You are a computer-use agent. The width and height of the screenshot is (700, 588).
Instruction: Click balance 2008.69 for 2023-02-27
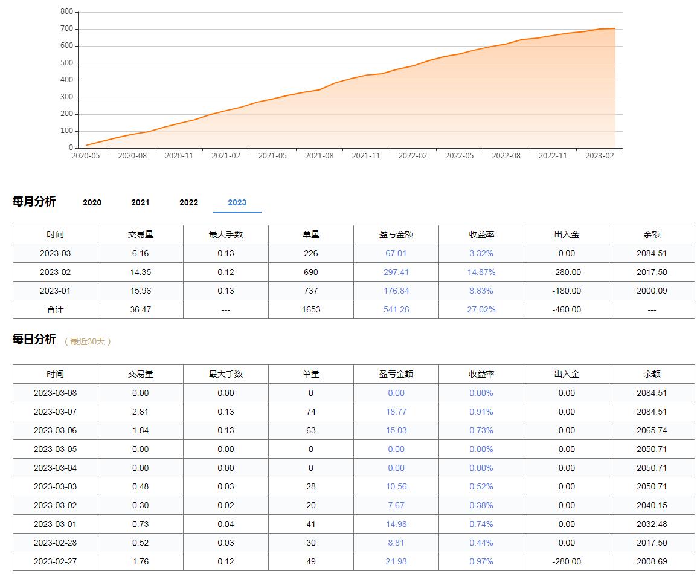pos(652,561)
